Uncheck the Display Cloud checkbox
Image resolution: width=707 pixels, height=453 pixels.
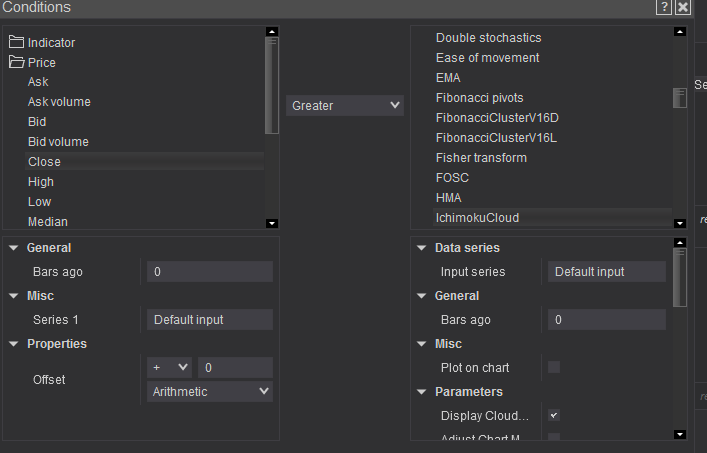(x=554, y=415)
